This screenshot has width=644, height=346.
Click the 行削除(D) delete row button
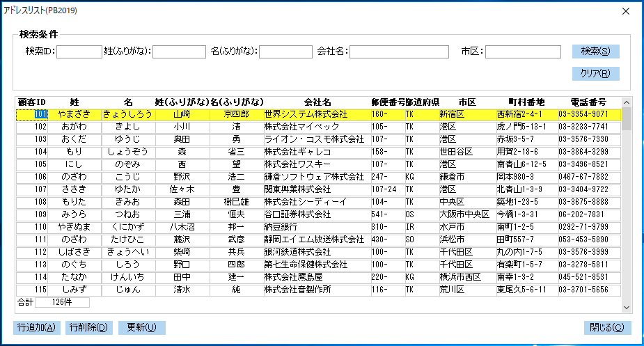click(x=88, y=327)
